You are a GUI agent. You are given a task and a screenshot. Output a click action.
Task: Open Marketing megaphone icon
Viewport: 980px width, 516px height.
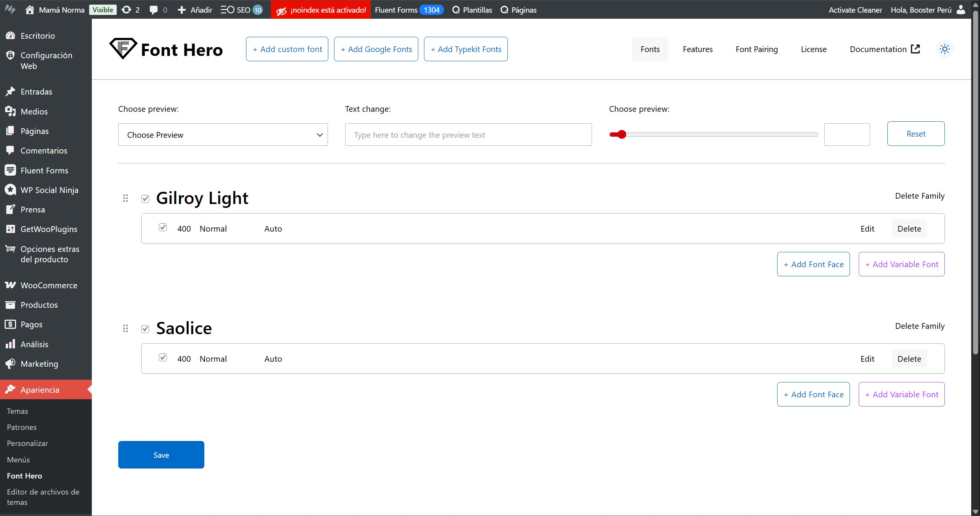pos(10,364)
